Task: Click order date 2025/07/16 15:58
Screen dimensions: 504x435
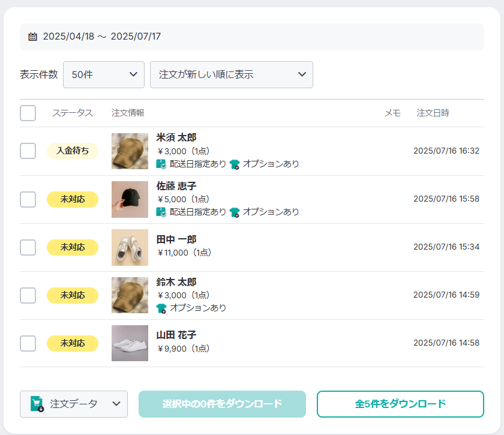Action: [446, 199]
